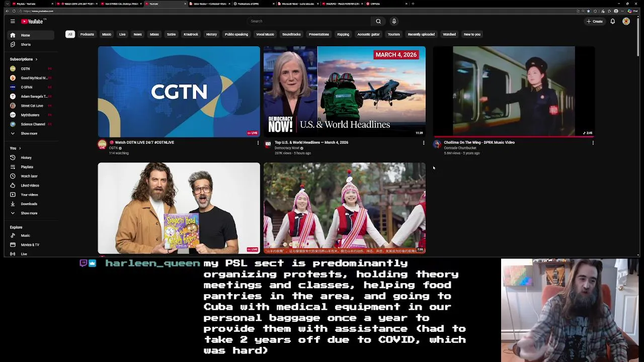
Task: Click the search magnifier button
Action: click(378, 21)
